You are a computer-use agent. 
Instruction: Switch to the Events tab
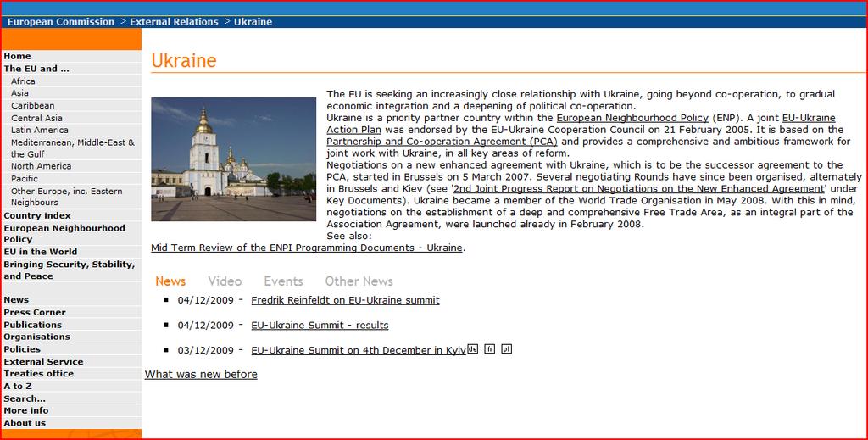pyautogui.click(x=283, y=281)
